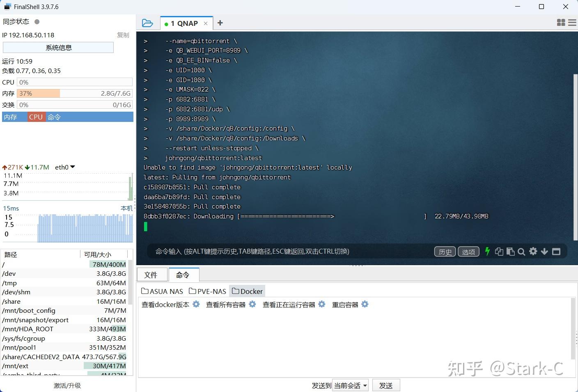Screen dimensions: 578x392
Task: Click the green lightning connection icon
Action: [488, 252]
